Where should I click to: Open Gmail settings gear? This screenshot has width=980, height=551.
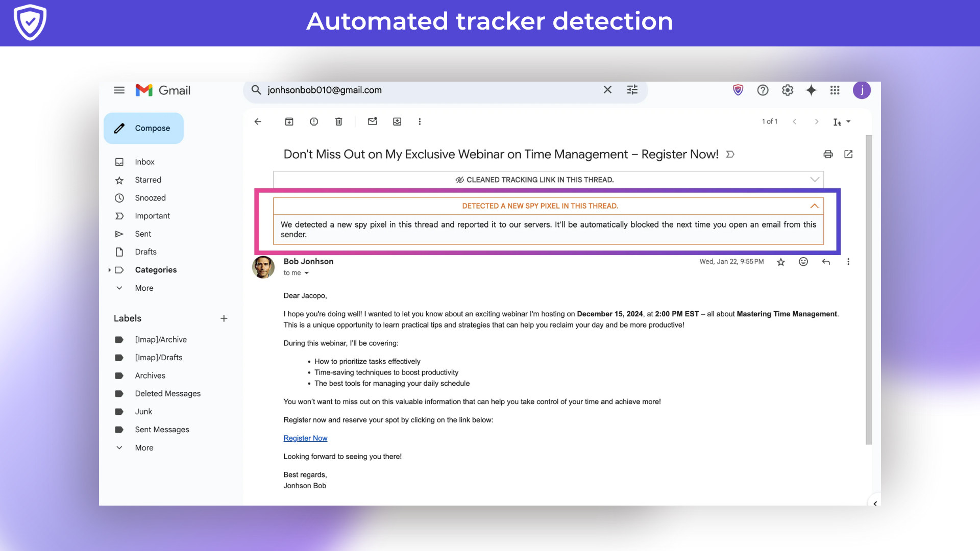787,90
